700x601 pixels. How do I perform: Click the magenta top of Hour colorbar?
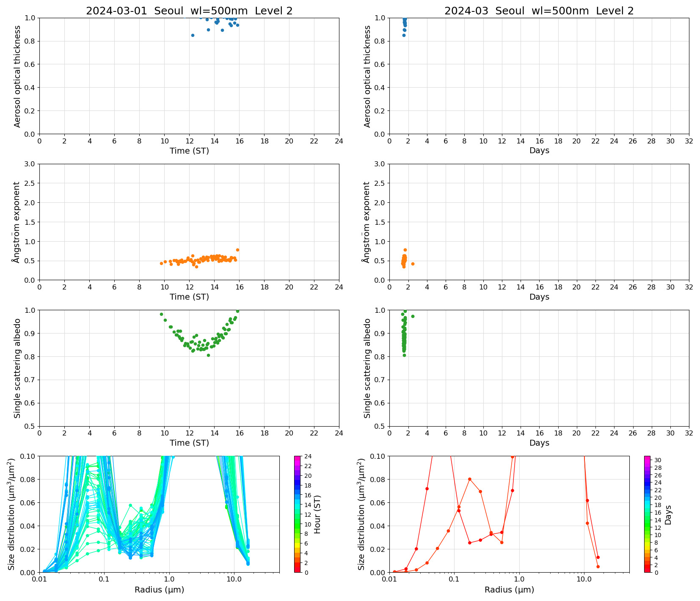(297, 458)
